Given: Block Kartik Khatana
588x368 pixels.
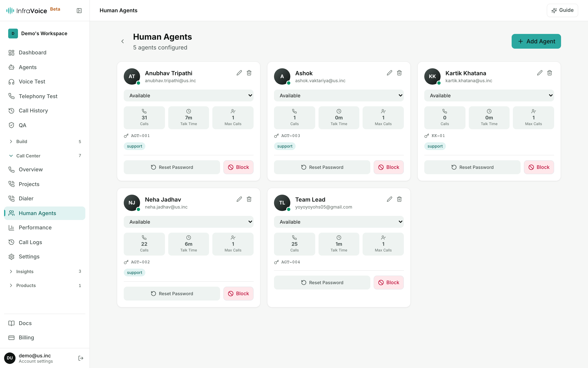Looking at the screenshot, I should click(x=539, y=167).
